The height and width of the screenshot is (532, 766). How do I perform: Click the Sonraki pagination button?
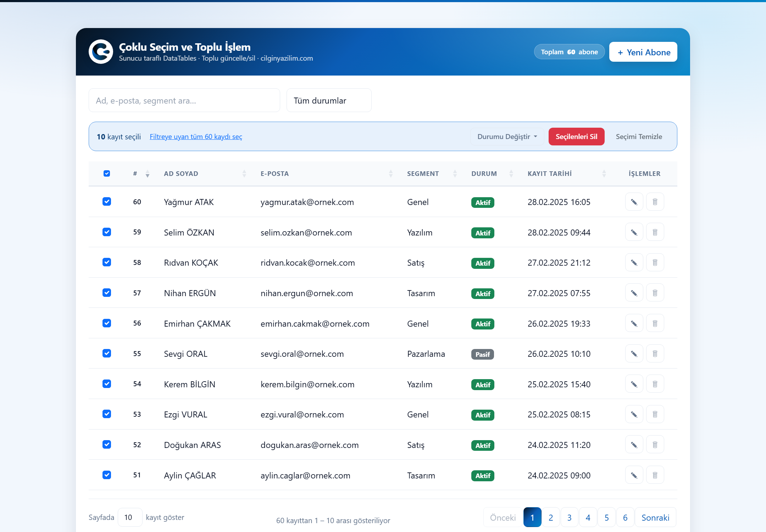[655, 517]
